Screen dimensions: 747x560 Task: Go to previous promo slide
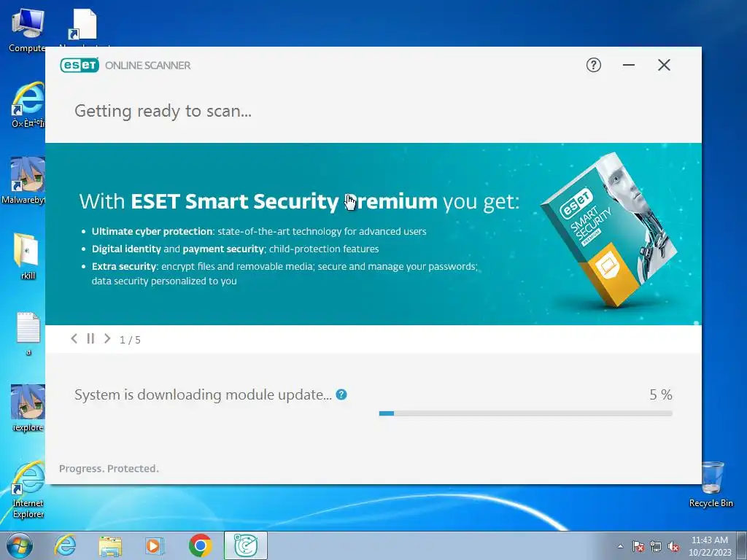point(74,338)
